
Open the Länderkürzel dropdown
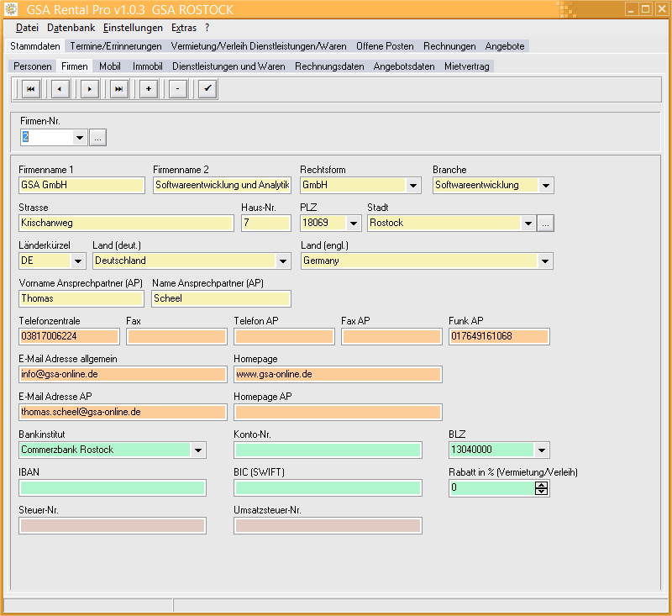(x=78, y=261)
